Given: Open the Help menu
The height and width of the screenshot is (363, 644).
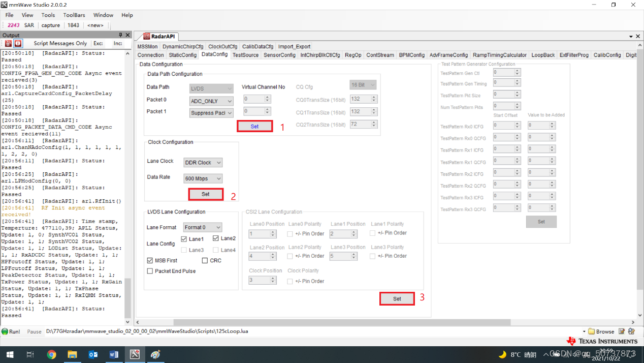Looking at the screenshot, I should (x=127, y=15).
